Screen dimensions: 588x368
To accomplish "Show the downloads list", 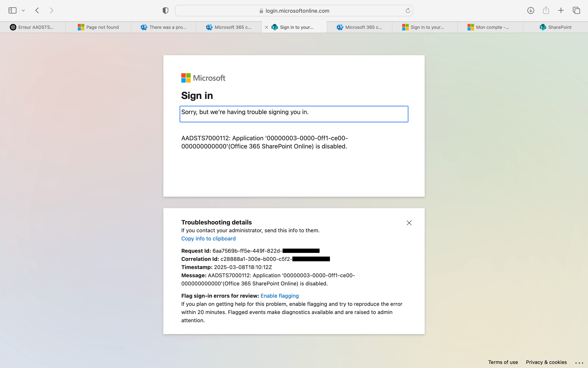I will click(x=531, y=10).
